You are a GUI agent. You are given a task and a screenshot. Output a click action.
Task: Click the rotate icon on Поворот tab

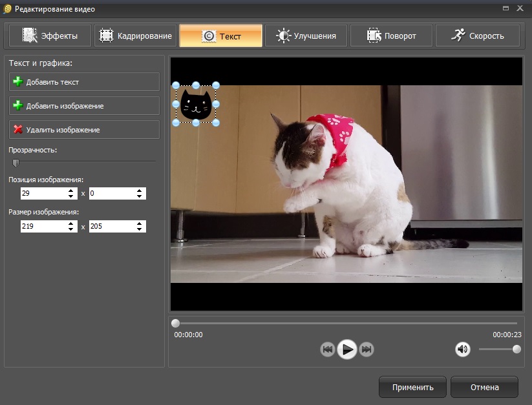point(374,36)
